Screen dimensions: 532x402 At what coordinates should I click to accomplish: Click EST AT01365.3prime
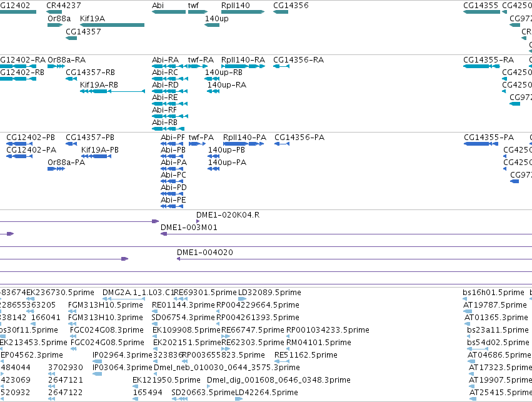[496, 318]
